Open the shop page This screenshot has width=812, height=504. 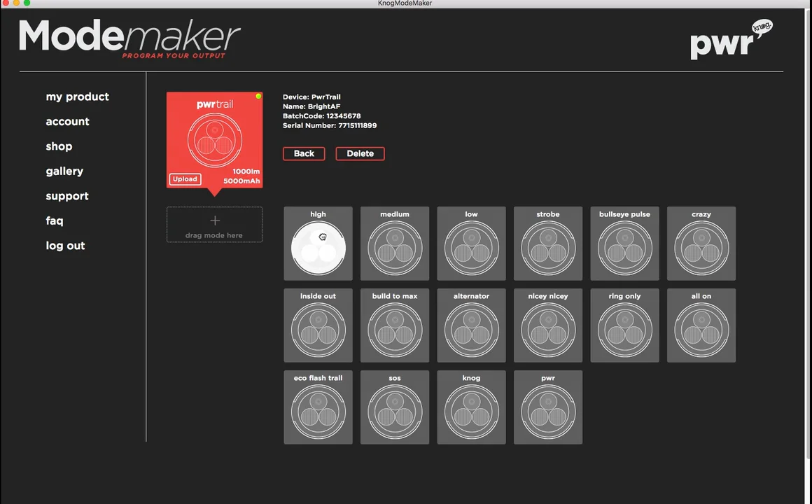point(59,146)
